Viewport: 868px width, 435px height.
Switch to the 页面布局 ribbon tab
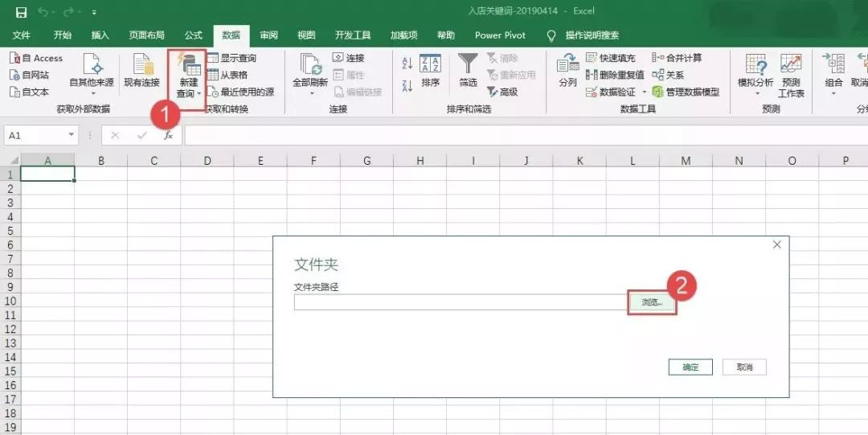coord(147,35)
